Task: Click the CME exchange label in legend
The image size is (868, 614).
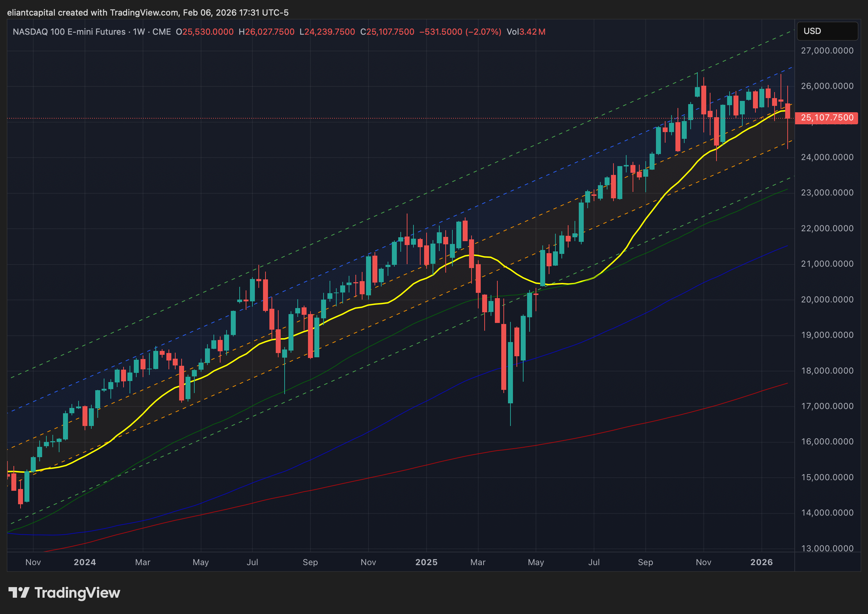Action: (x=161, y=32)
